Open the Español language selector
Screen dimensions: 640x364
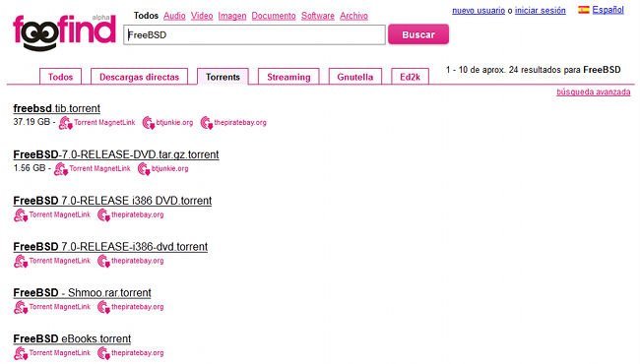[x=608, y=10]
